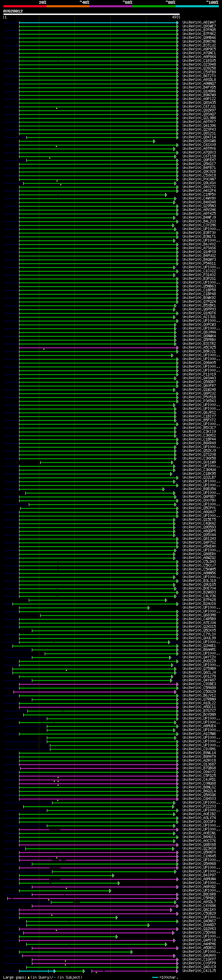Select the UniRef100_P11019 entry

point(199,374)
